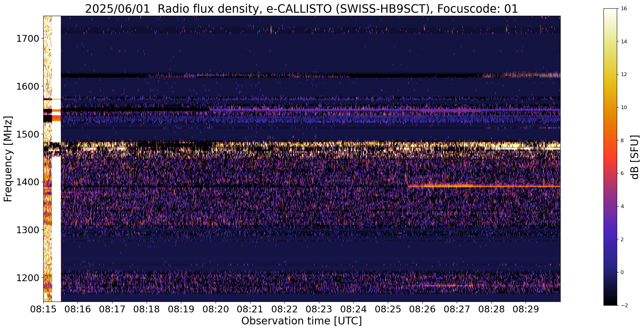Click the 08:22 time tick label
Screen dimensions: 644x330
coord(285,309)
